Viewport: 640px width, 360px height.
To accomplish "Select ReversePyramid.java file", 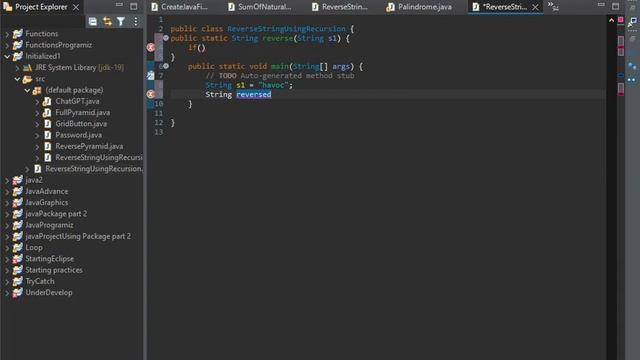I will pyautogui.click(x=89, y=146).
